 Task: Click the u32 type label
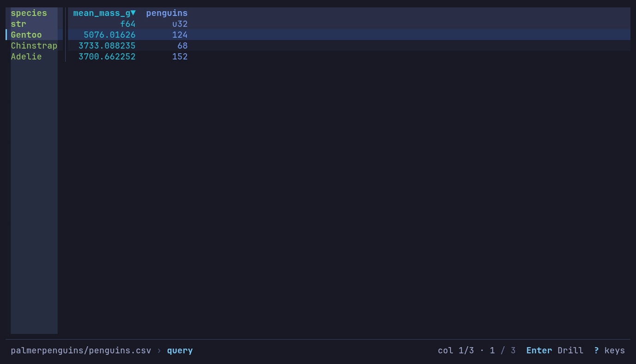180,24
